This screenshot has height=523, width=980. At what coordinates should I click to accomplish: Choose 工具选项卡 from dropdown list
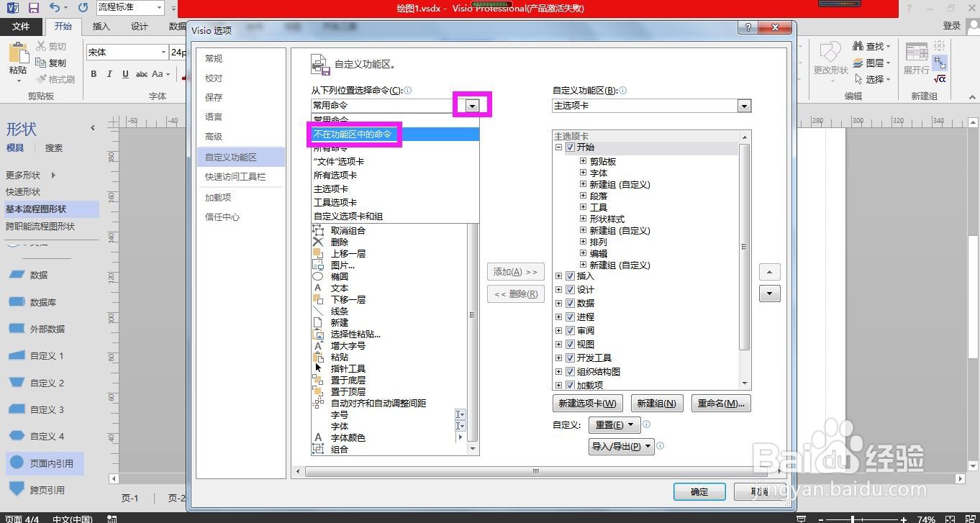coord(395,202)
